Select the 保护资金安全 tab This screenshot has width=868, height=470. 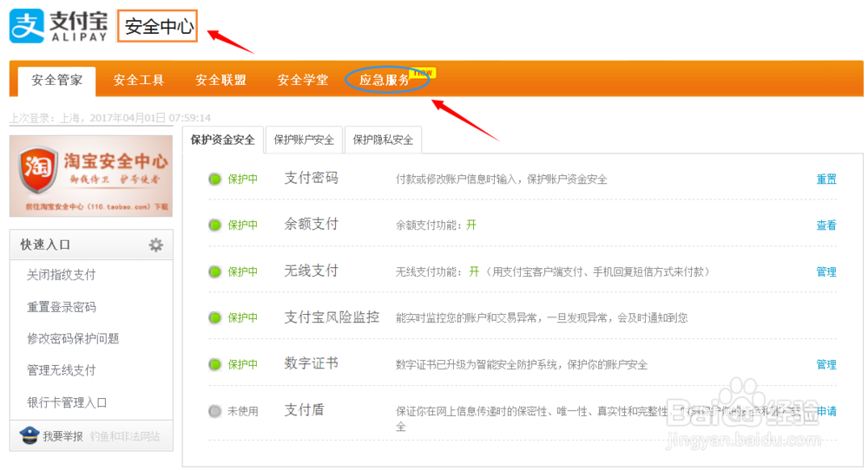click(222, 140)
